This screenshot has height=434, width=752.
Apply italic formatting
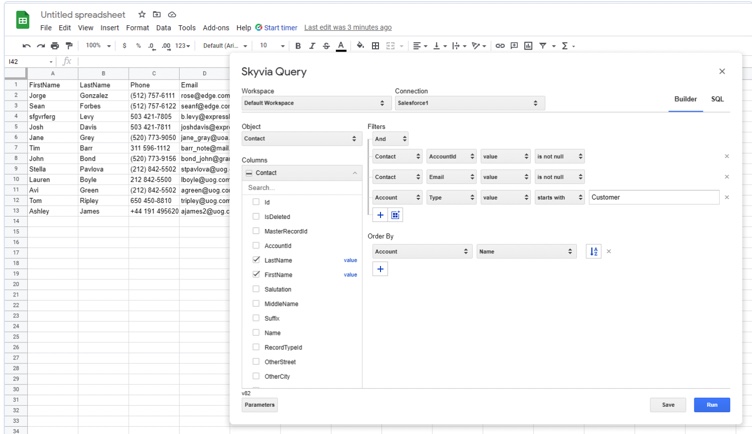pos(312,46)
